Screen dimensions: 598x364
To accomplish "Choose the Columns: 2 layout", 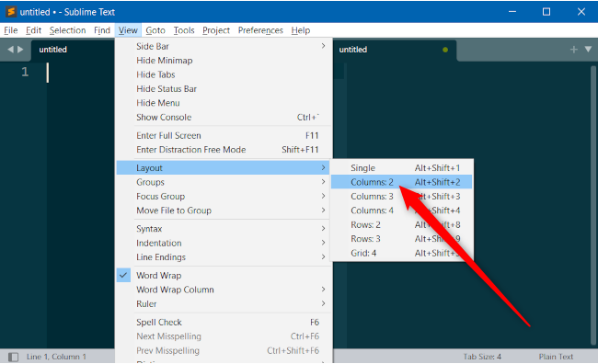I will [402, 182].
